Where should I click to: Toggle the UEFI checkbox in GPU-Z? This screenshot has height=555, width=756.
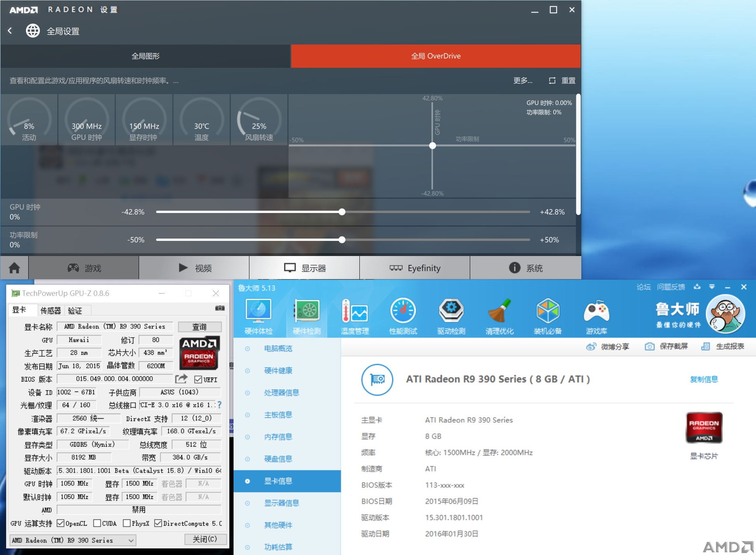tap(198, 380)
